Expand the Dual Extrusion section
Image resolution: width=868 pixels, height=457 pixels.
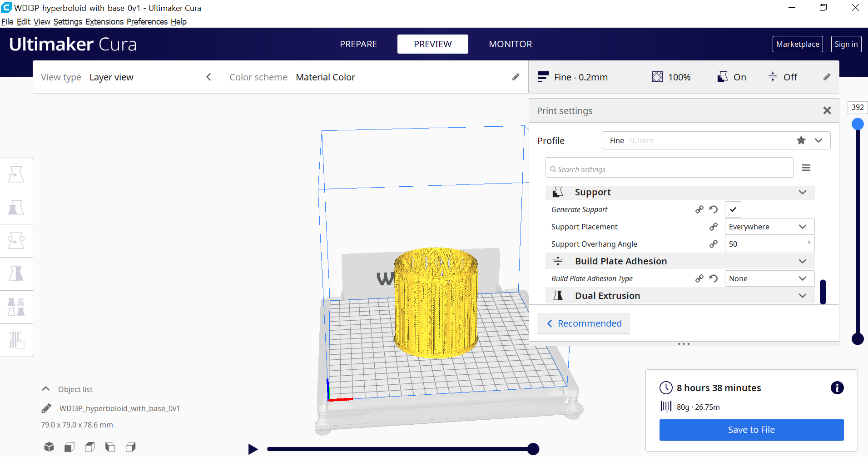680,296
